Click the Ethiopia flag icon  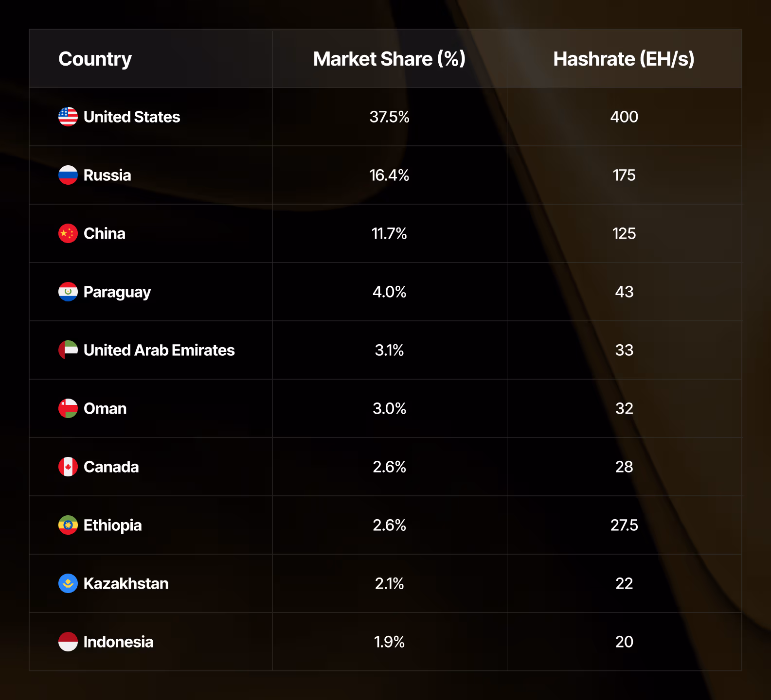(68, 525)
